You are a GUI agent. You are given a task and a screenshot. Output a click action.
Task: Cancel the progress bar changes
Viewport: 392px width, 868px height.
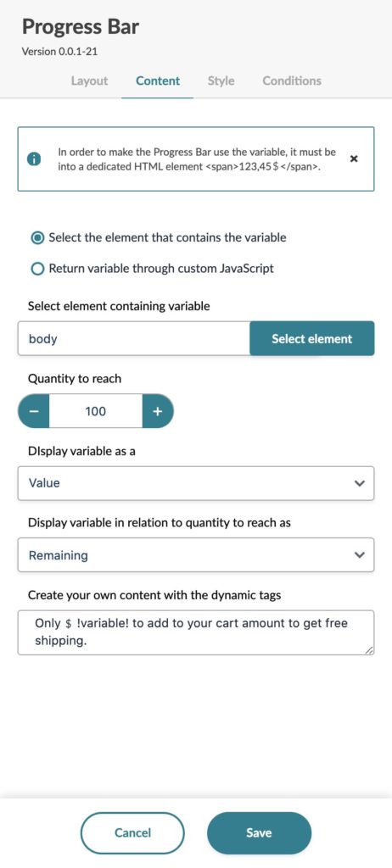click(x=132, y=832)
